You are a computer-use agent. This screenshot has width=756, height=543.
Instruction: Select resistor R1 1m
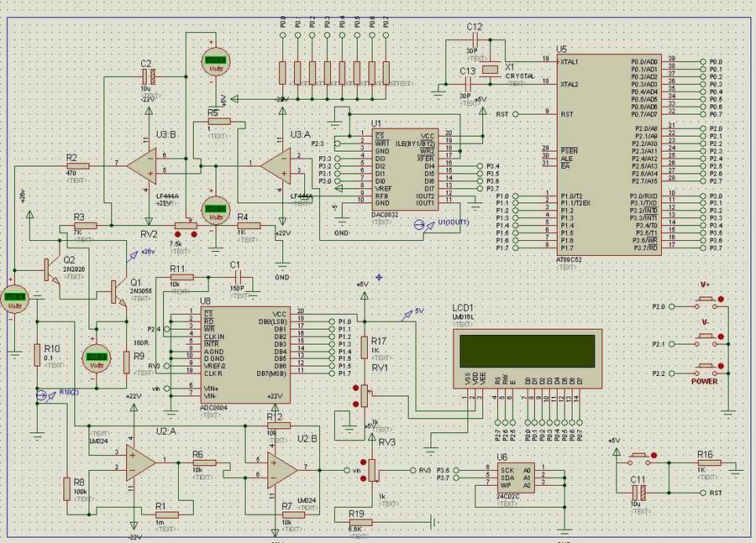pos(167,515)
